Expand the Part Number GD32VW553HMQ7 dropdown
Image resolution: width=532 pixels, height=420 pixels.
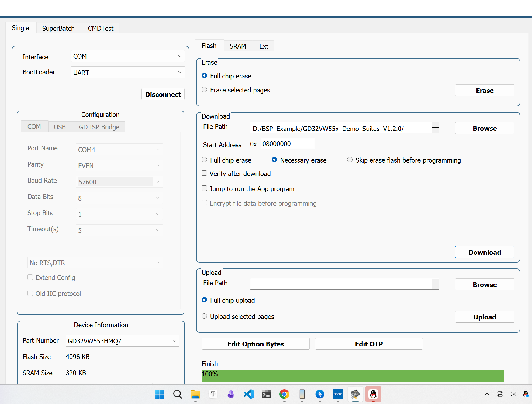[x=122, y=341]
